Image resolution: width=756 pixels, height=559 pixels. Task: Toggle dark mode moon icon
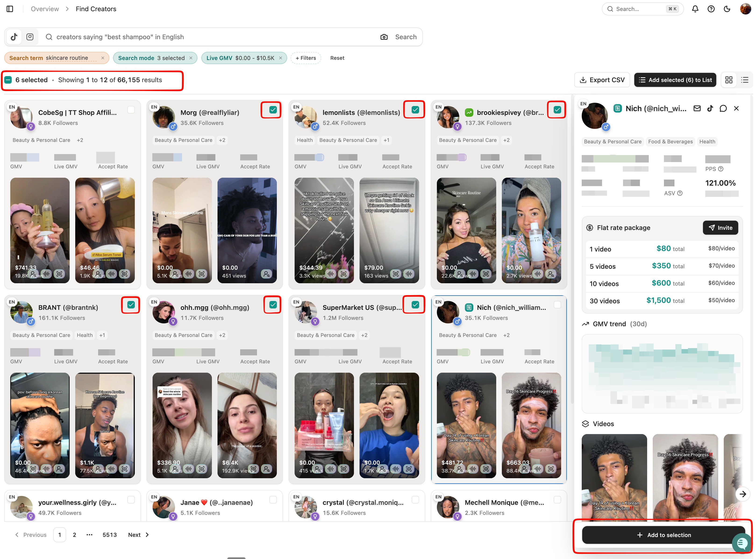[x=727, y=9]
